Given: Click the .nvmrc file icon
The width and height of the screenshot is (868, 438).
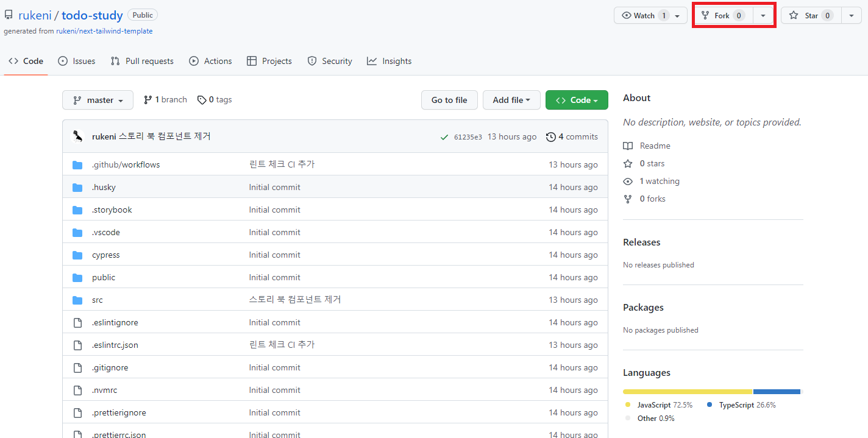Looking at the screenshot, I should (77, 390).
